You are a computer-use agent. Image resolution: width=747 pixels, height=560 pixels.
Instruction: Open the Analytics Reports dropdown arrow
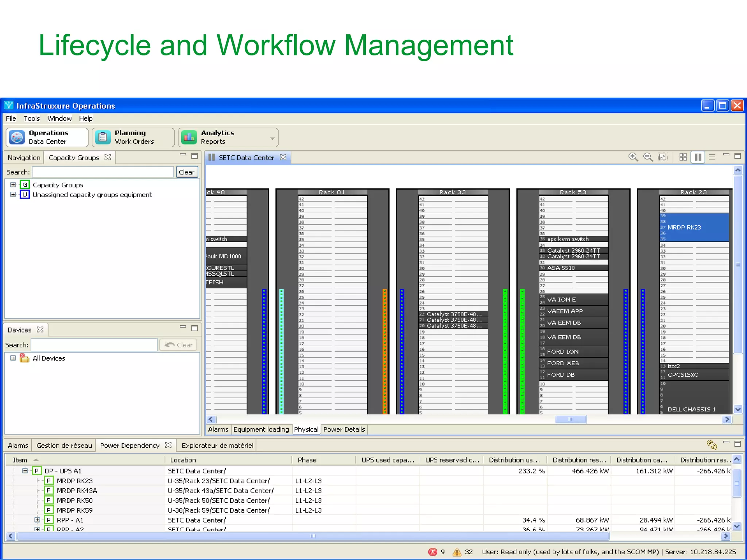(x=272, y=139)
